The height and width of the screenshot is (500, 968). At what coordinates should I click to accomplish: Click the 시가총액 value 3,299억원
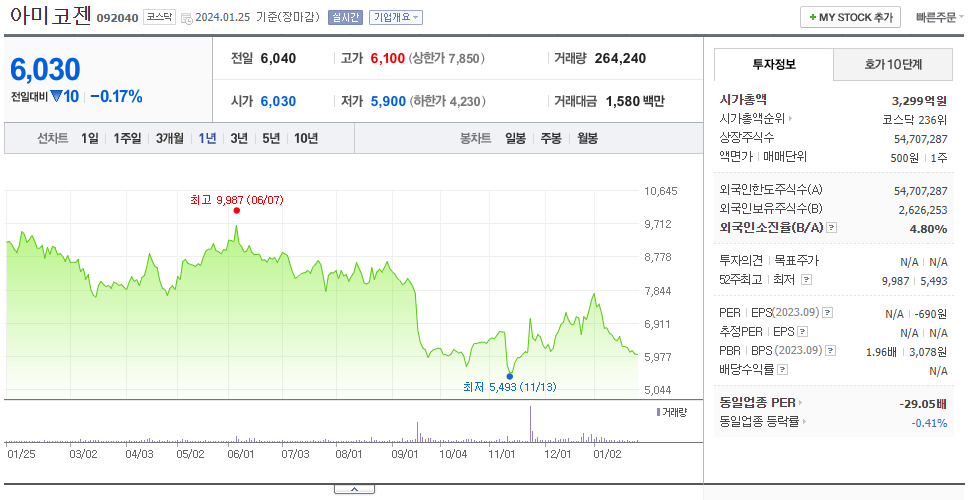pos(919,100)
